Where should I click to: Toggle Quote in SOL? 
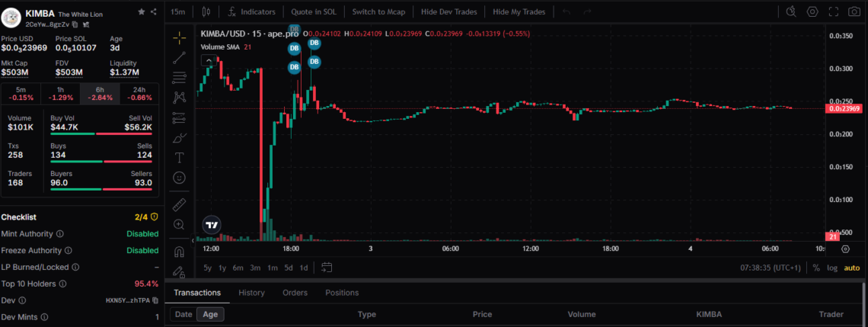click(314, 11)
